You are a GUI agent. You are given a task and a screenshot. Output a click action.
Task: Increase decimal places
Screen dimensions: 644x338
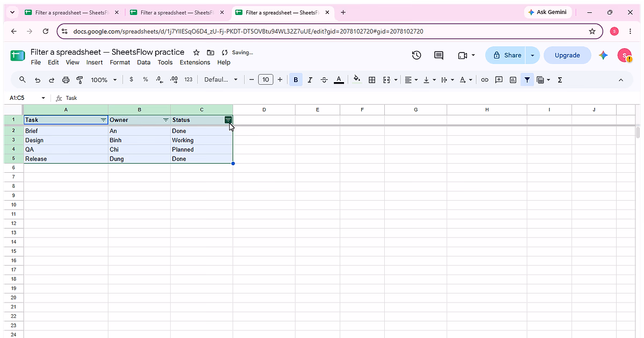click(x=174, y=79)
